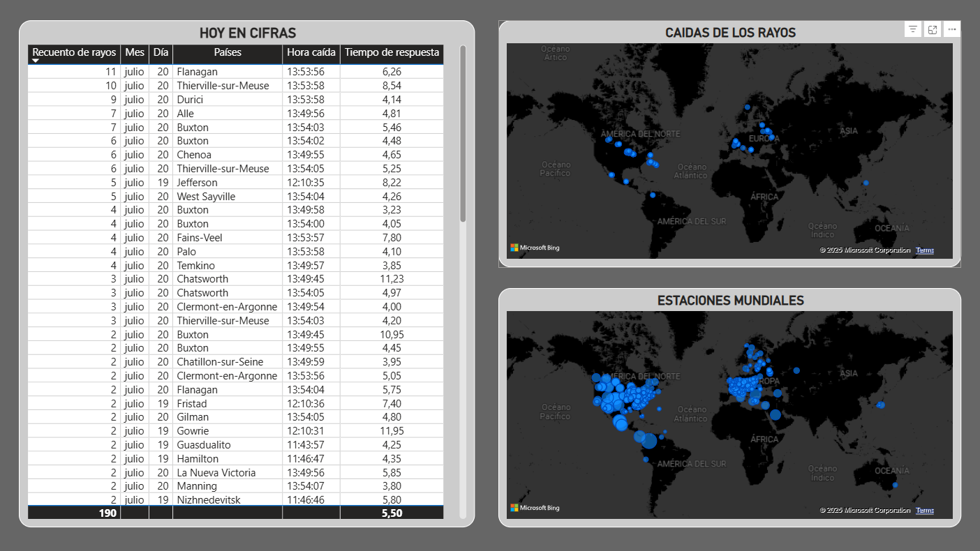
Task: Select the Southeast Asia bubble in Caidas de los Rayos
Action: tap(866, 183)
